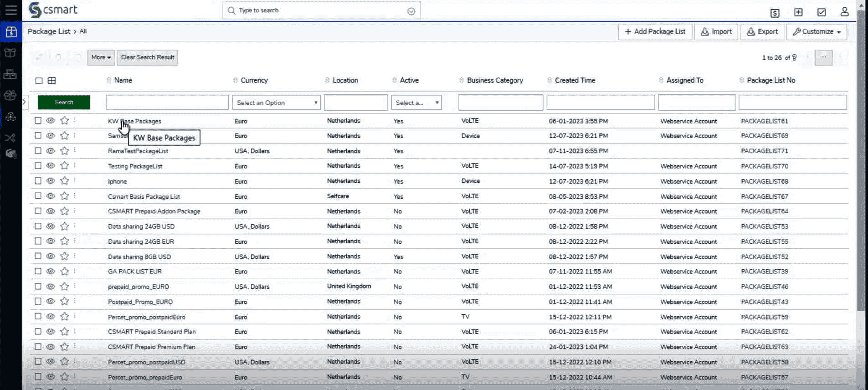Open the quick-create plus icon in header
868x390 pixels.
pyautogui.click(x=798, y=12)
